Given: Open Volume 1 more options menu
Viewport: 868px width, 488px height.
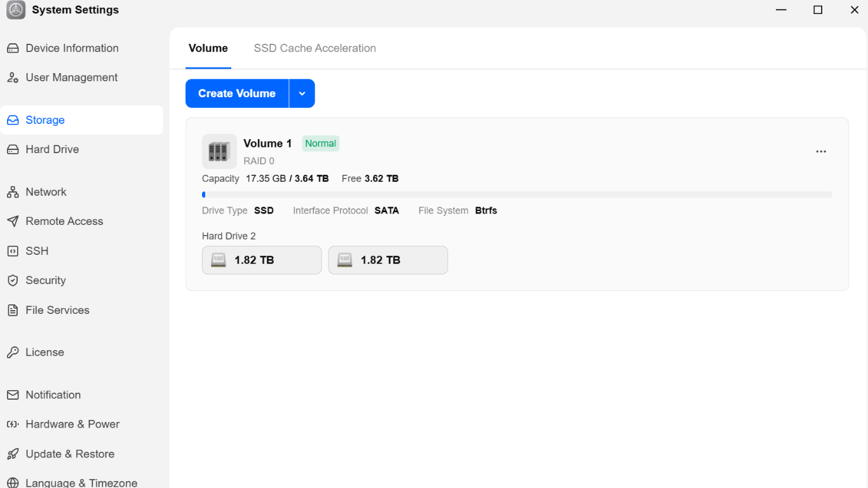Looking at the screenshot, I should (x=821, y=152).
